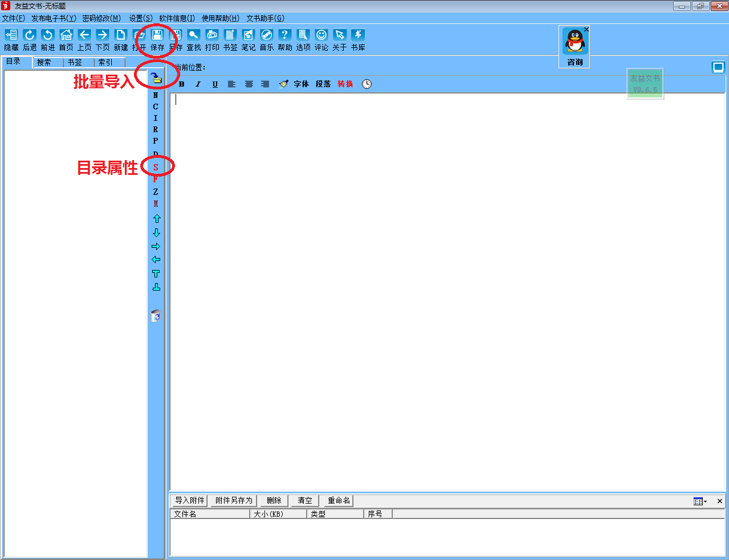The width and height of the screenshot is (729, 560).
Task: Align text left in the format bar
Action: [232, 84]
